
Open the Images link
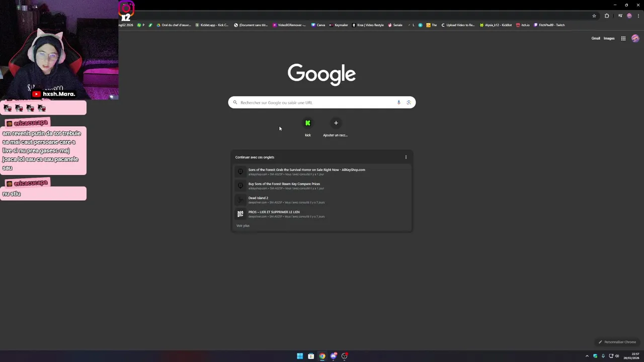pos(609,38)
